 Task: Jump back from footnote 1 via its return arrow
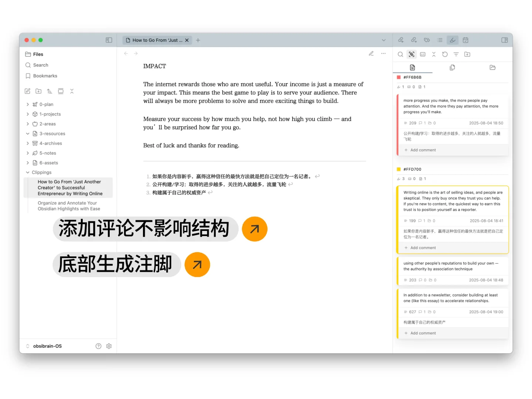[317, 177]
